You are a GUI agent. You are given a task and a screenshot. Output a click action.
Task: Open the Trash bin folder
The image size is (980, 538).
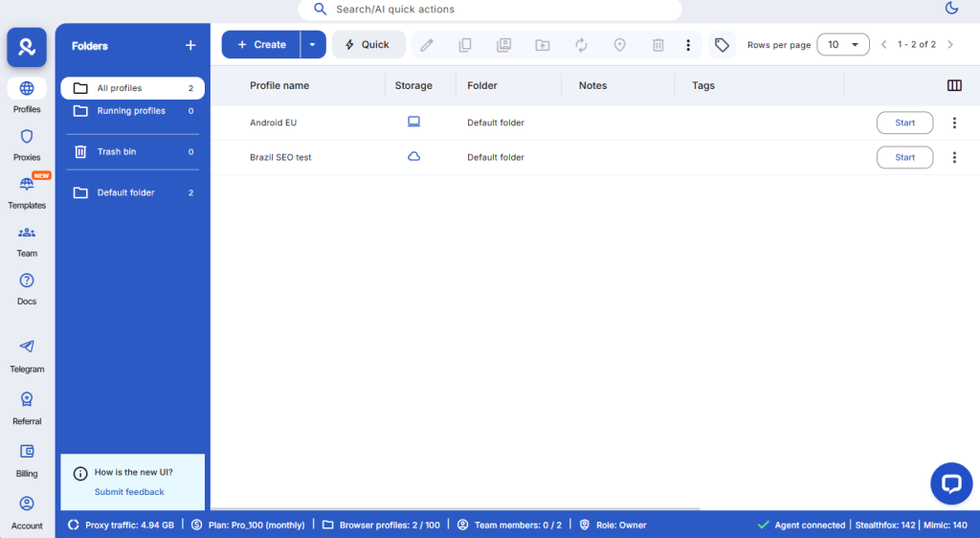pos(117,151)
